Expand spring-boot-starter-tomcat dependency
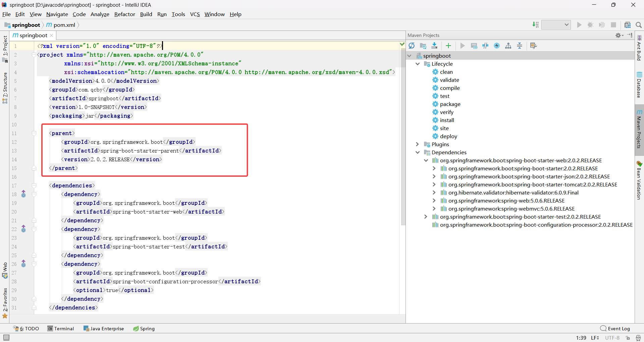This screenshot has width=644, height=342. [434, 184]
